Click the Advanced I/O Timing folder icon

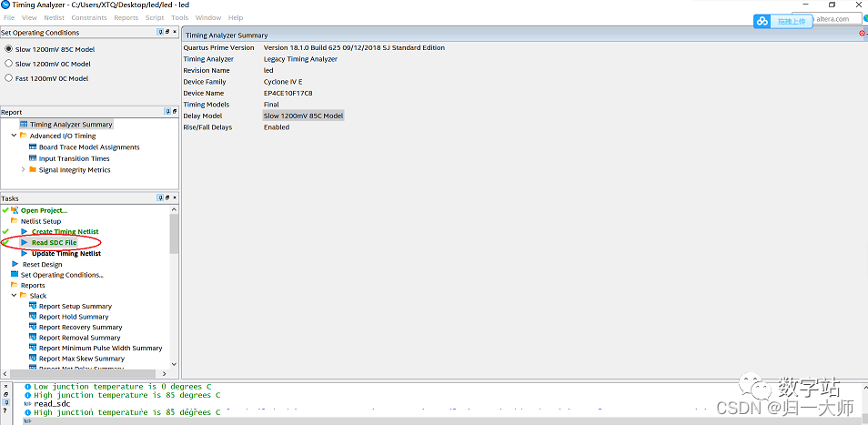click(24, 135)
